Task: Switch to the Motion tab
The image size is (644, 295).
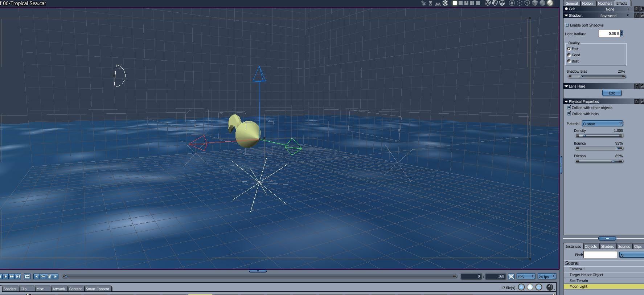Action: click(x=587, y=3)
